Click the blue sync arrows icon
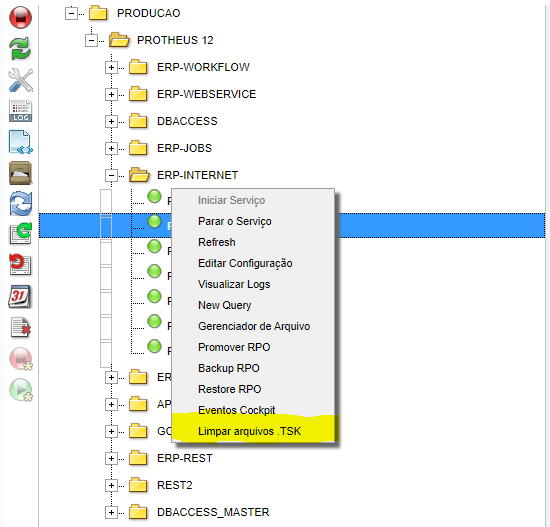 pyautogui.click(x=20, y=204)
